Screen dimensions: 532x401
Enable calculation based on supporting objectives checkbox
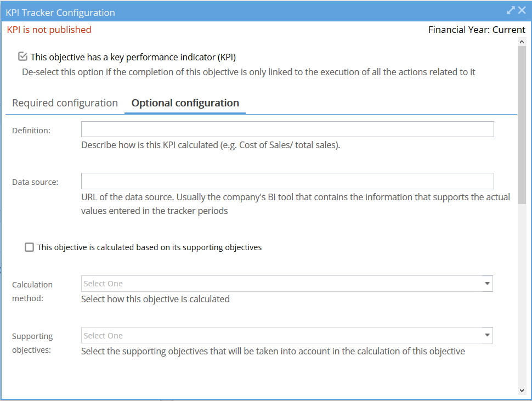pyautogui.click(x=30, y=247)
